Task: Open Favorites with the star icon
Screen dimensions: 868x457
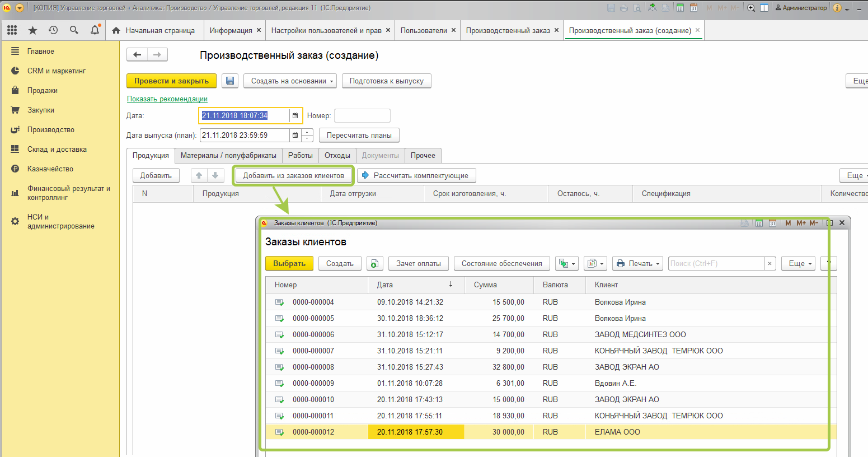Action: click(x=32, y=30)
